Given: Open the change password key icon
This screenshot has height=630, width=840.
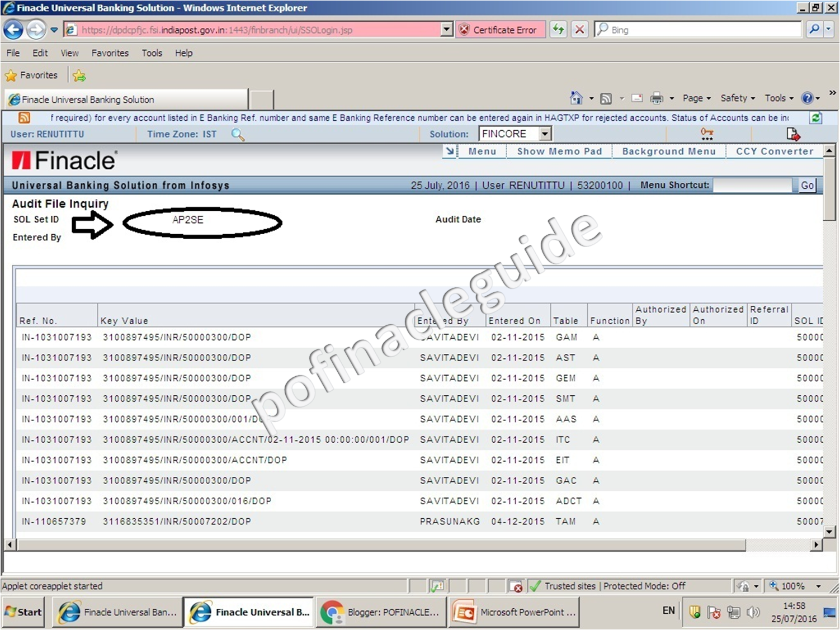Looking at the screenshot, I should click(x=706, y=134).
